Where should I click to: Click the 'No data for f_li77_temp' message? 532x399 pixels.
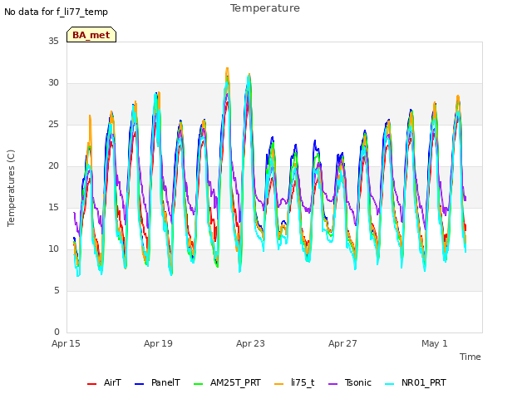(56, 12)
